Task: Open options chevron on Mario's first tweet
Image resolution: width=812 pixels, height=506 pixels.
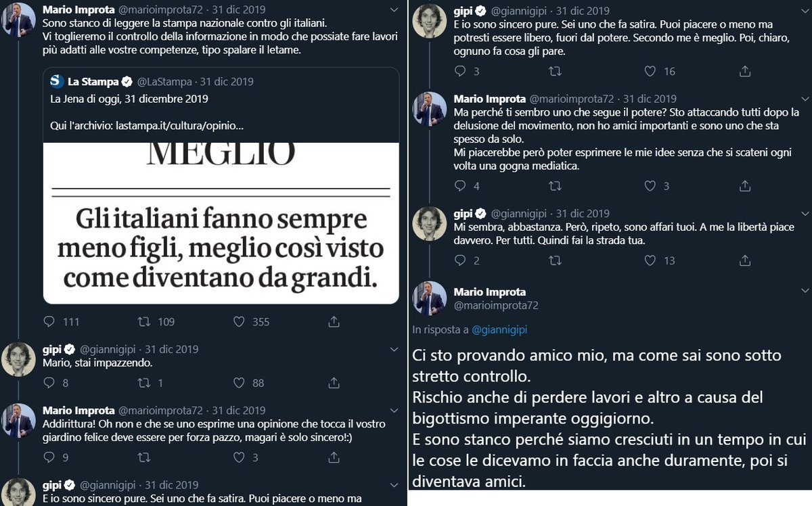Action: click(394, 11)
